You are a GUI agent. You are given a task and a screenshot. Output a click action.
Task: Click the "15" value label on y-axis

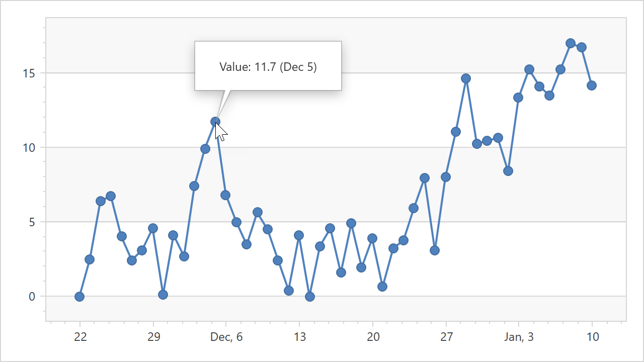click(29, 73)
